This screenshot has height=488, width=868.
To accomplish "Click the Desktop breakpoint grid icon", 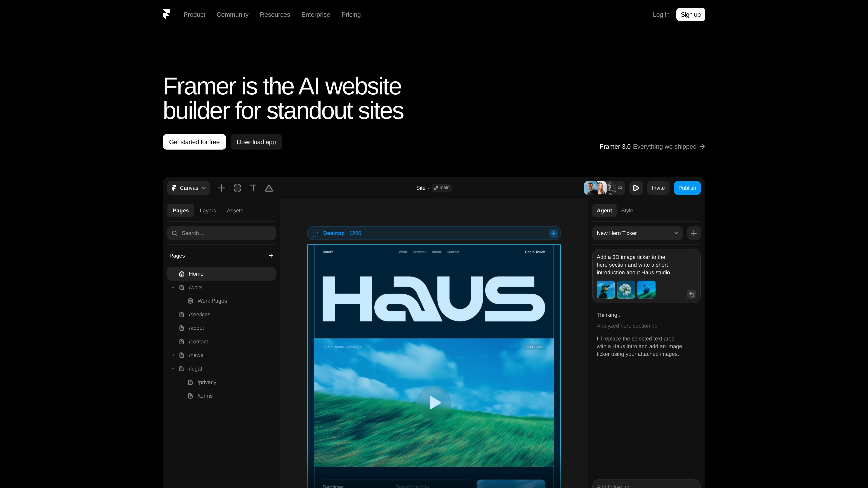I will click(x=314, y=233).
